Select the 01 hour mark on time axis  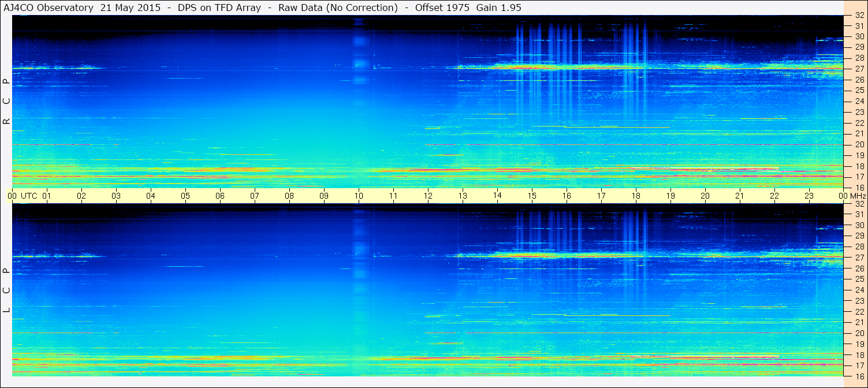click(x=47, y=196)
